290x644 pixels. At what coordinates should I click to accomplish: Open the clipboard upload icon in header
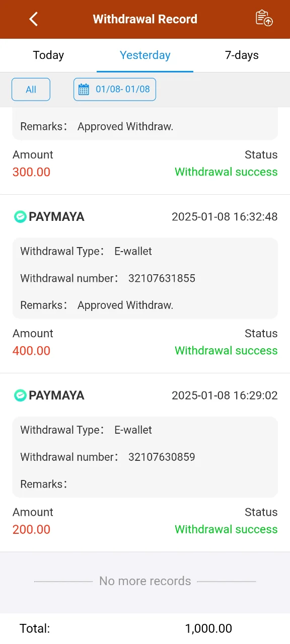point(264,18)
